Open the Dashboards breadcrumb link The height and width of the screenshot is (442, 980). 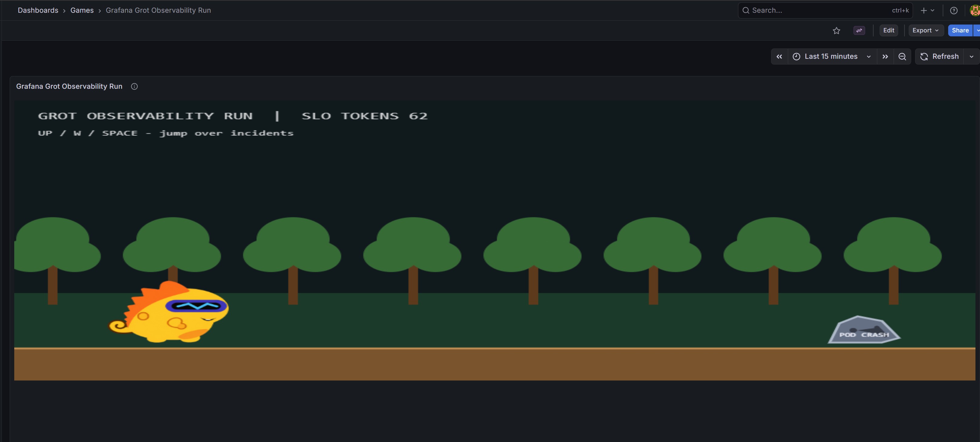[38, 10]
